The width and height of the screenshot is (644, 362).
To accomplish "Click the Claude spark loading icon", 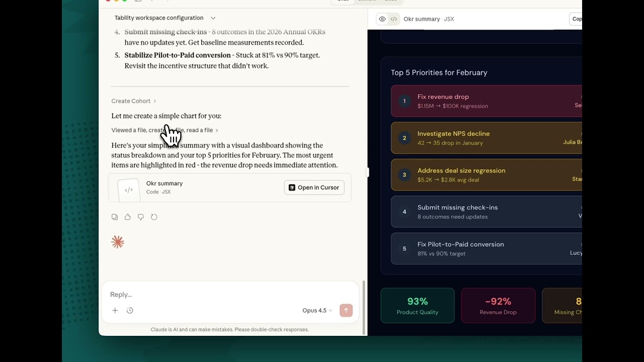I will click(118, 242).
